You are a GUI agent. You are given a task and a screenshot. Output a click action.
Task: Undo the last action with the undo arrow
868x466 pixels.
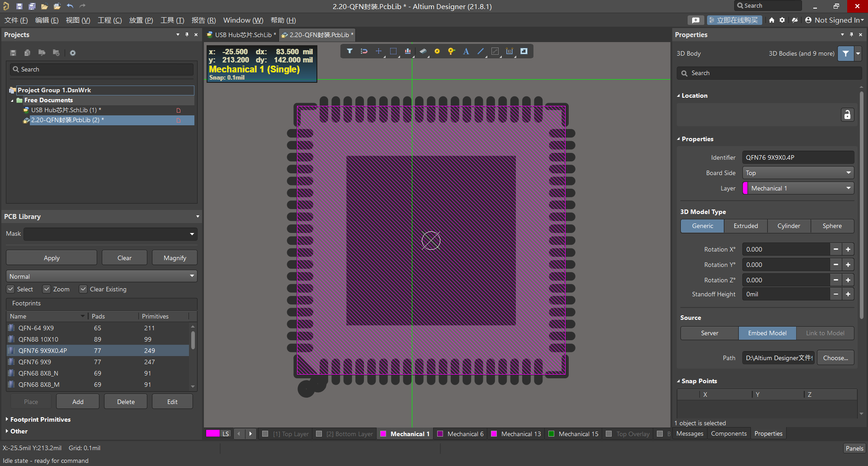(x=70, y=6)
